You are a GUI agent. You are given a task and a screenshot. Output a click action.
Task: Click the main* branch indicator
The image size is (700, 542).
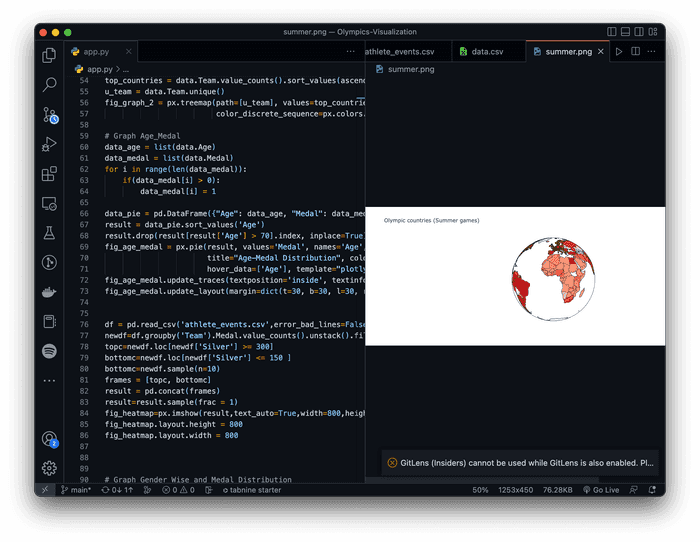[x=76, y=490]
